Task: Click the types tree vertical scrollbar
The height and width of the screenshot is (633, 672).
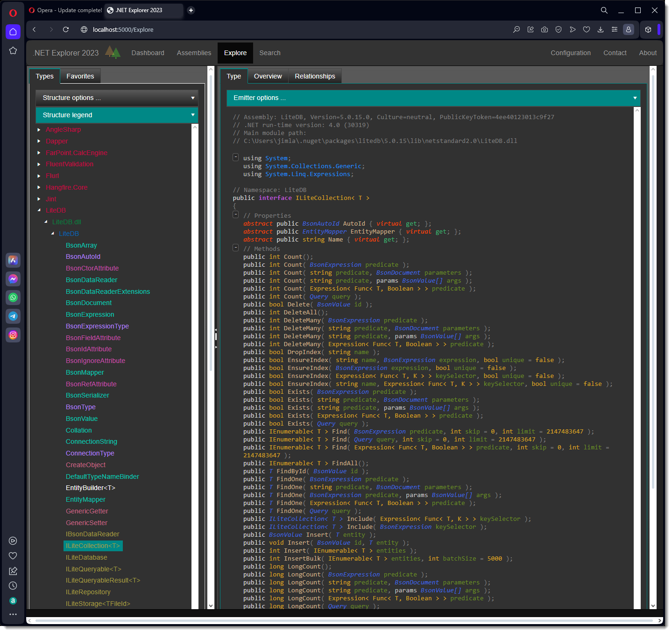Action: [x=195, y=366]
